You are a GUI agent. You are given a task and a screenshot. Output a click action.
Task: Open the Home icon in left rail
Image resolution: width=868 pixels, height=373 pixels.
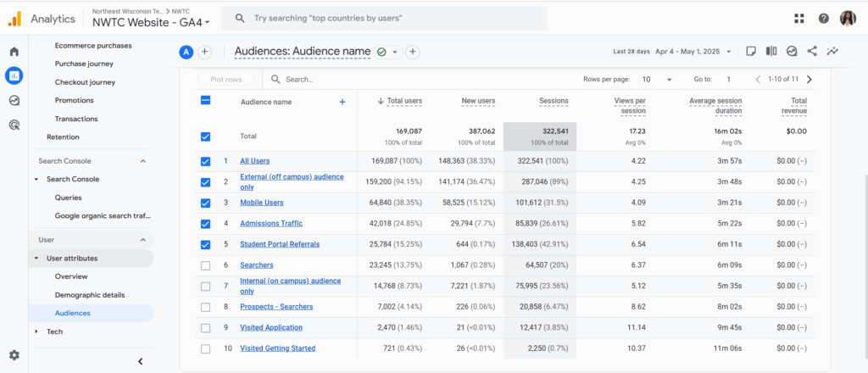14,52
